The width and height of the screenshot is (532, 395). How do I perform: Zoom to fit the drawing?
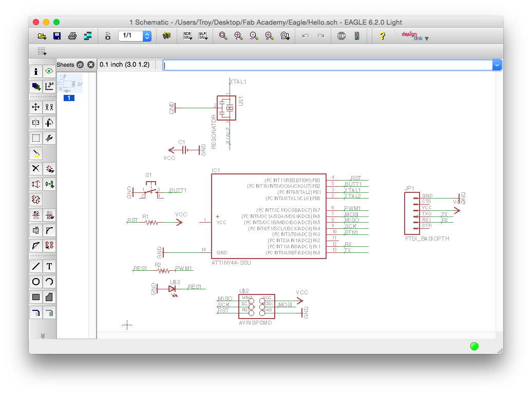[223, 36]
